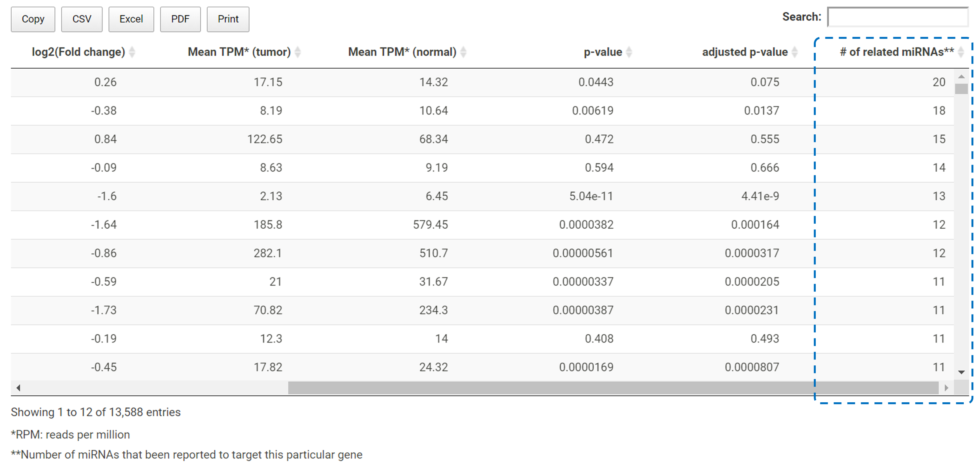Export the table as CSV
Image resolution: width=980 pixels, height=464 pixels.
82,19
